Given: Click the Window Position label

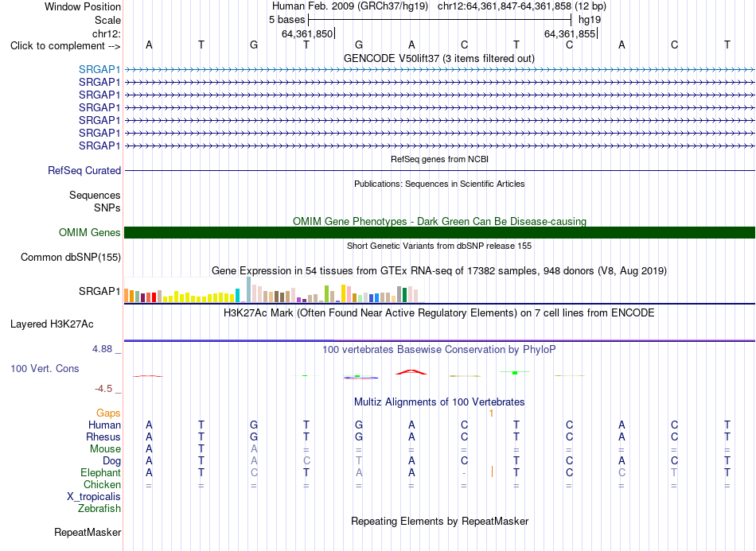Looking at the screenshot, I should coord(83,6).
